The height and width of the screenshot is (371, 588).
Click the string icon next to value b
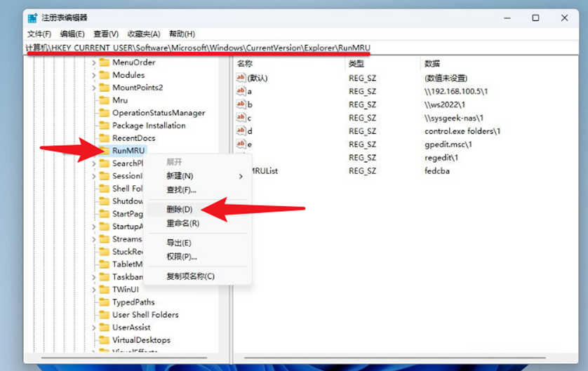point(241,104)
